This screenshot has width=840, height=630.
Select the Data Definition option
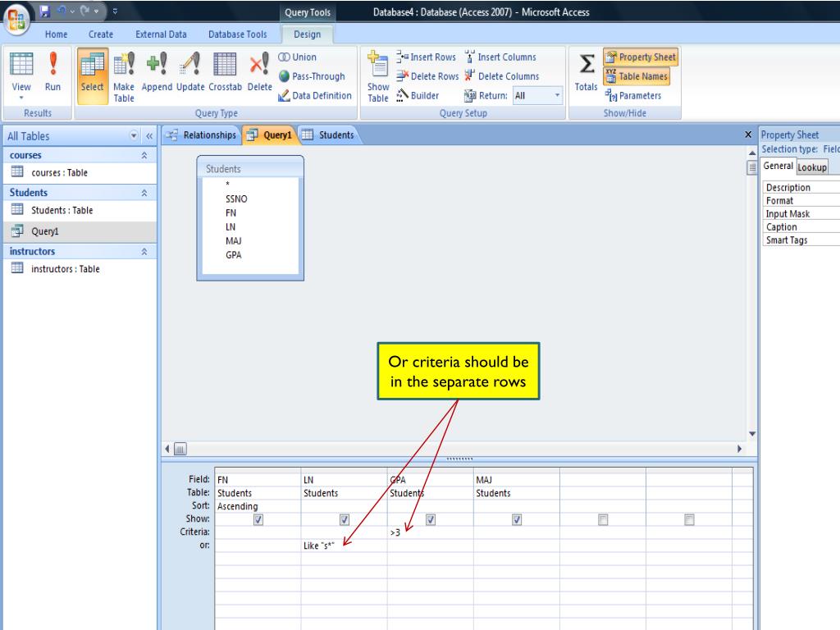pos(315,95)
